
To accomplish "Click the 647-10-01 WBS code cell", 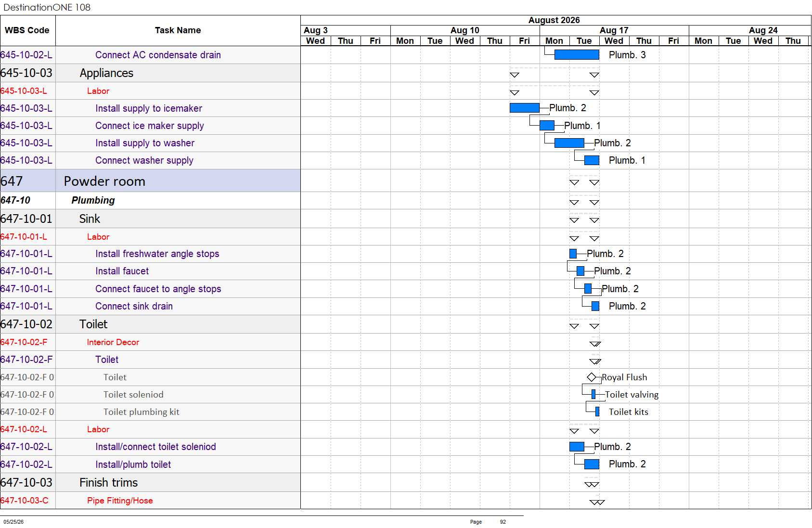I will tap(27, 219).
